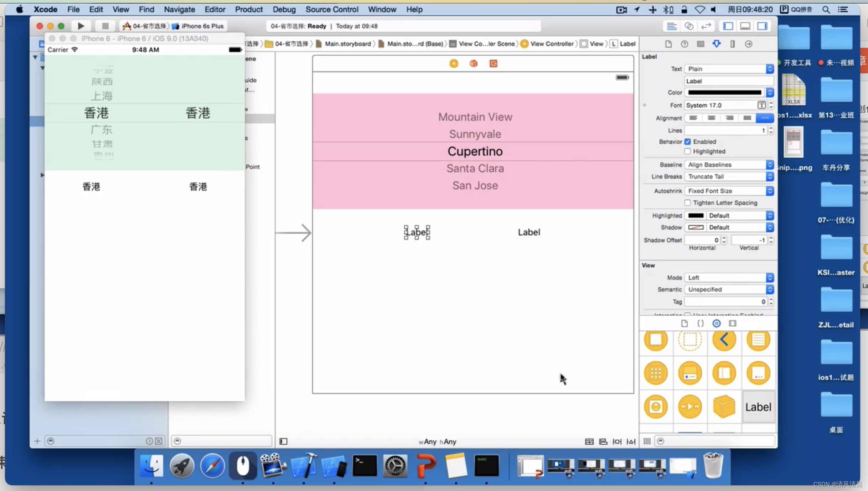
Task: Click the Exit icon in scene dock
Action: (493, 63)
